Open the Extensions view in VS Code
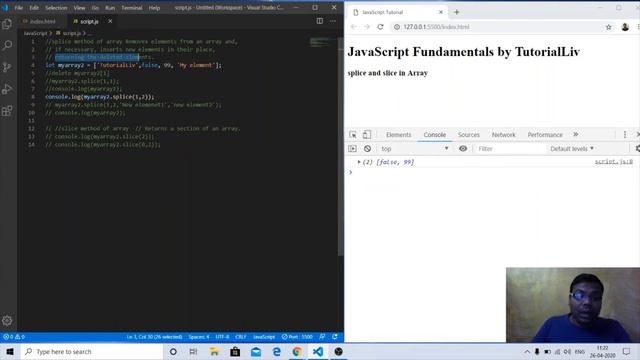640x360 pixels. pyautogui.click(x=7, y=111)
